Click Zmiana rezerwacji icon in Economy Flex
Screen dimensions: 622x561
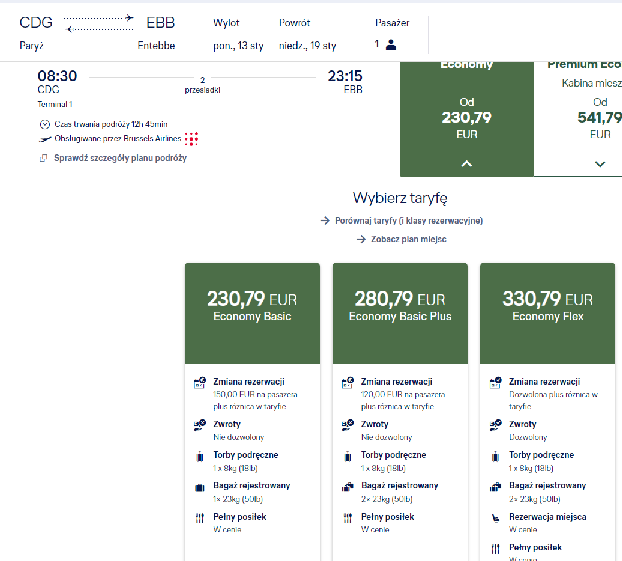(495, 383)
